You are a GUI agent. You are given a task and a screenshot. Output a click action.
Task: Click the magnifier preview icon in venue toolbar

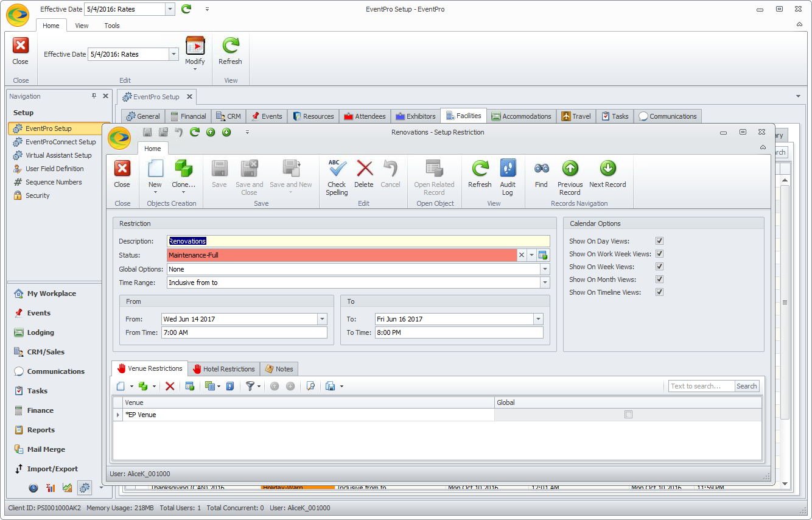point(310,386)
